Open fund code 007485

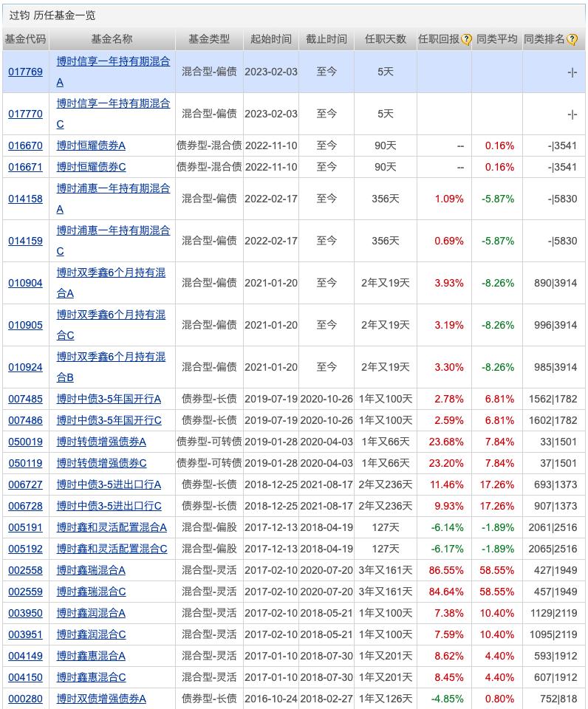[25, 399]
